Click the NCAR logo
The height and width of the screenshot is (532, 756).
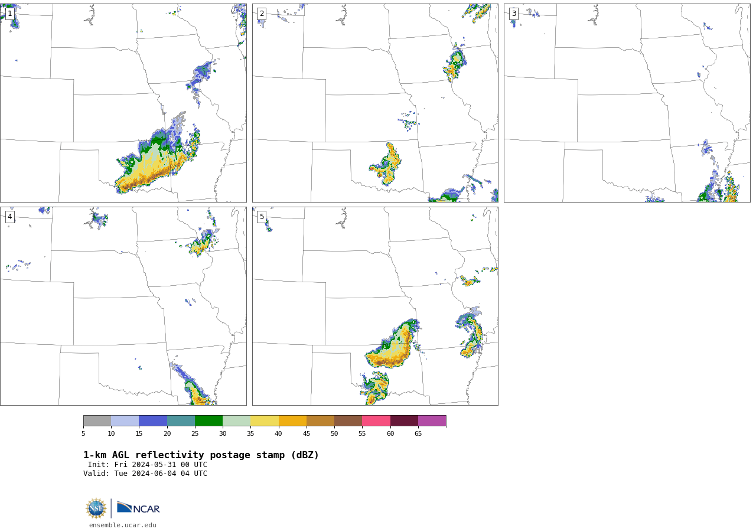pos(138,508)
